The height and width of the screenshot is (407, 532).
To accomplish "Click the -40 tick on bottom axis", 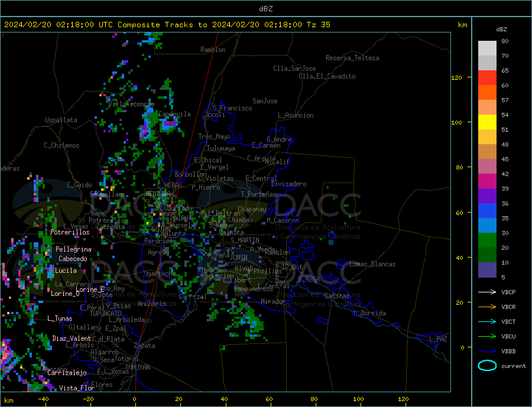I will coord(43,399).
